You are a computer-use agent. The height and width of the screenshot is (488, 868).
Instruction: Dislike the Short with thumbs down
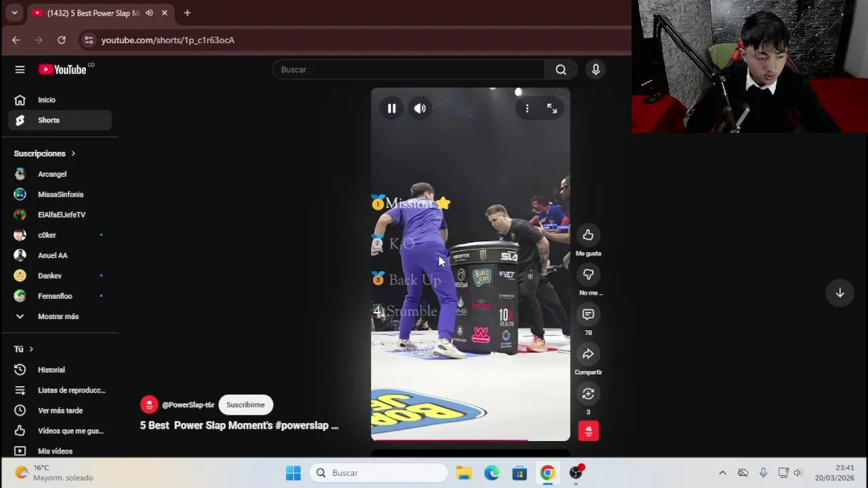[588, 274]
